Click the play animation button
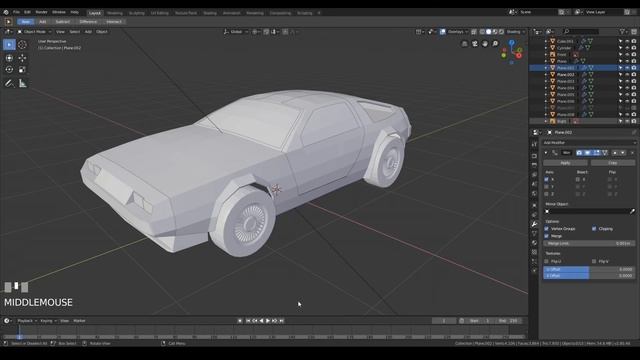 coord(268,321)
